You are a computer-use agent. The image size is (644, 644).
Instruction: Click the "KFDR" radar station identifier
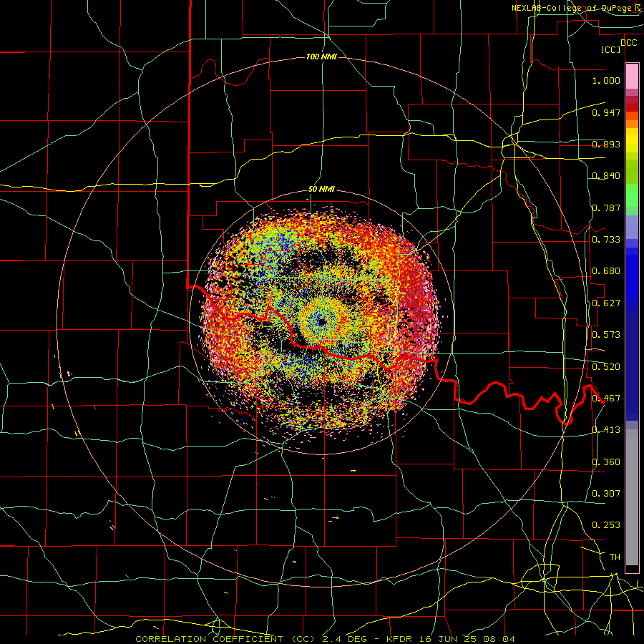point(401,639)
